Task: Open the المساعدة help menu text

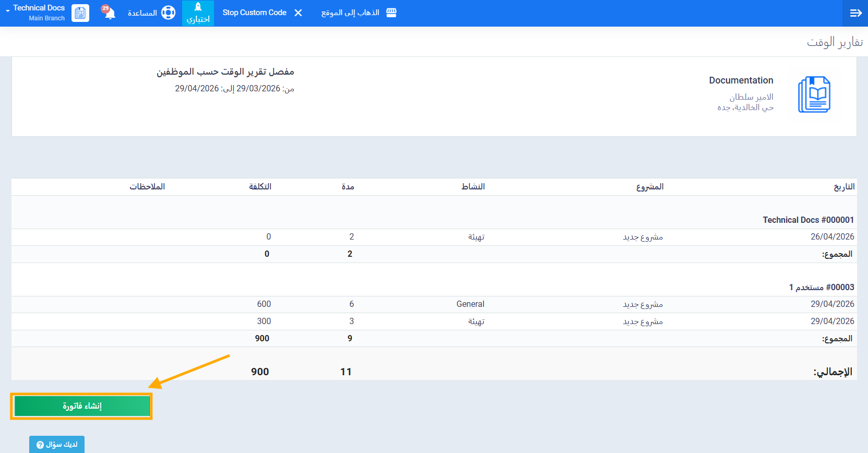Action: 142,13
